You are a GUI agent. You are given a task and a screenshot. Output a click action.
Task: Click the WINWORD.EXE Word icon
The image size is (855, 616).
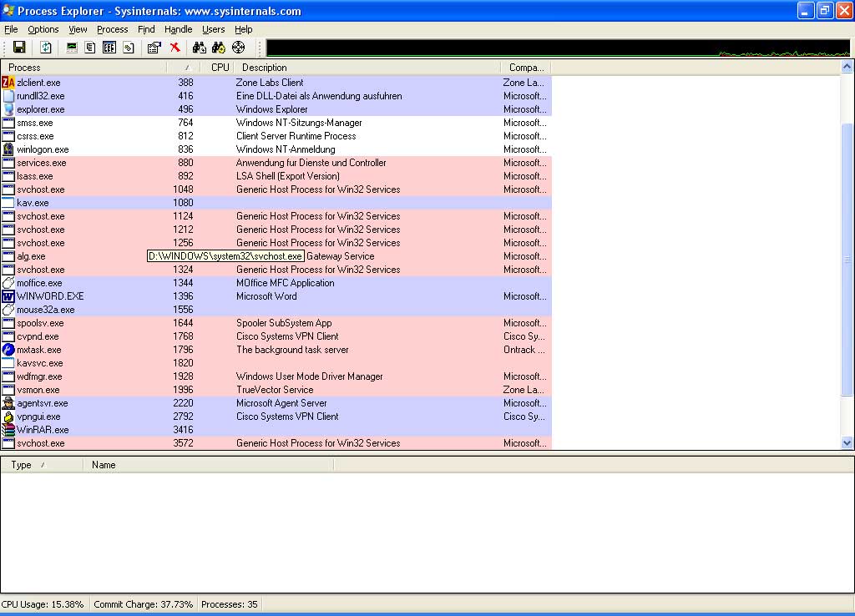8,296
